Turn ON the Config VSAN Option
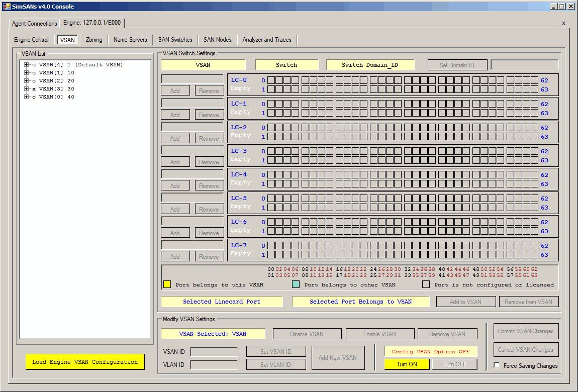The height and width of the screenshot is (392, 578). (407, 364)
